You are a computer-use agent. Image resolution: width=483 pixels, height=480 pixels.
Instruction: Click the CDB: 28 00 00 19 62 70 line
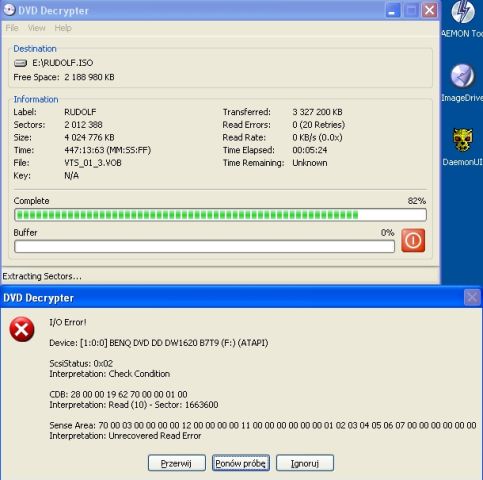tap(118, 394)
